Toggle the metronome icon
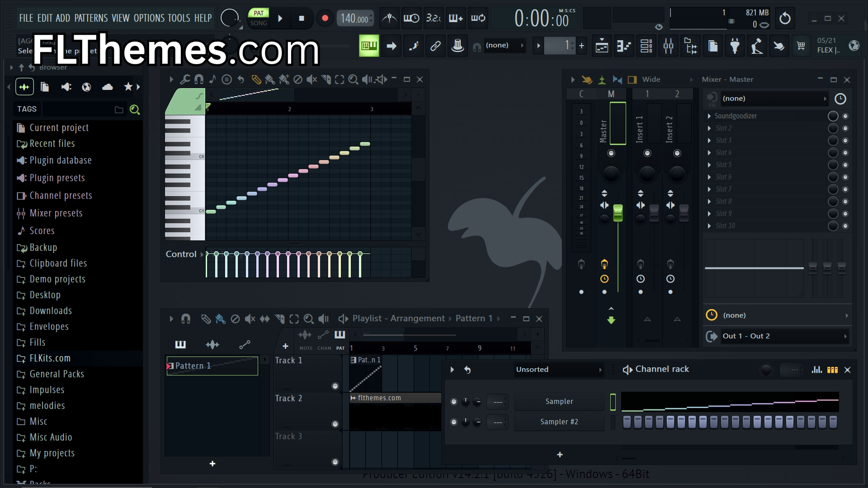This screenshot has height=488, width=868. click(x=389, y=19)
